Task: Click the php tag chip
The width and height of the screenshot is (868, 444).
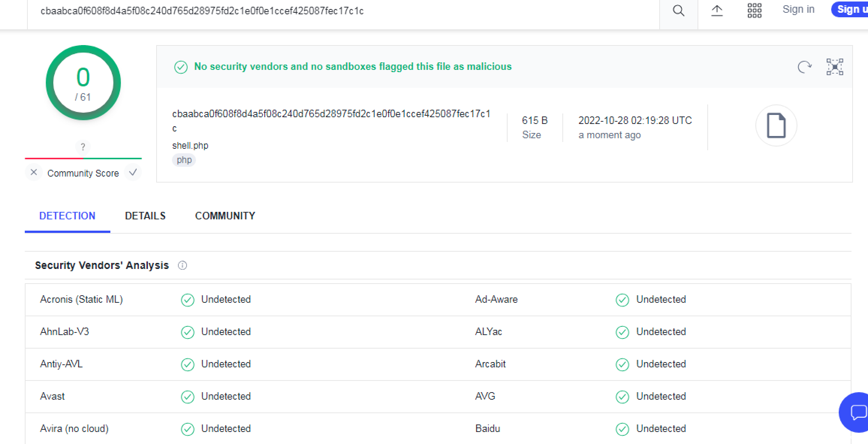Action: tap(184, 160)
